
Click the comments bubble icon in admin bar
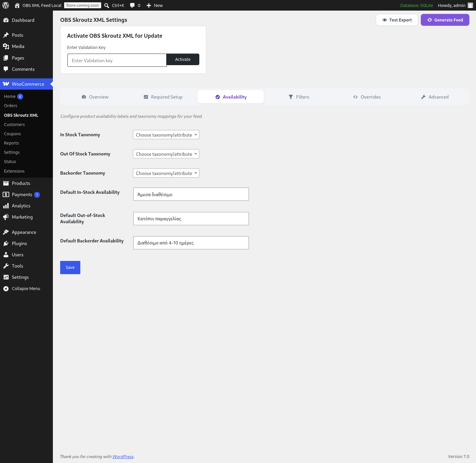[x=132, y=5]
